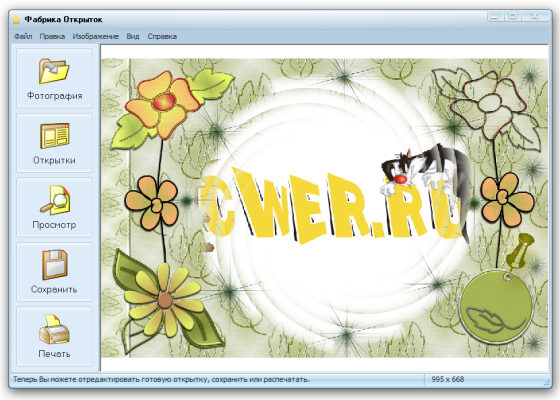Open the Фотография folder icon
Image resolution: width=560 pixels, height=400 pixels.
pos(54,71)
